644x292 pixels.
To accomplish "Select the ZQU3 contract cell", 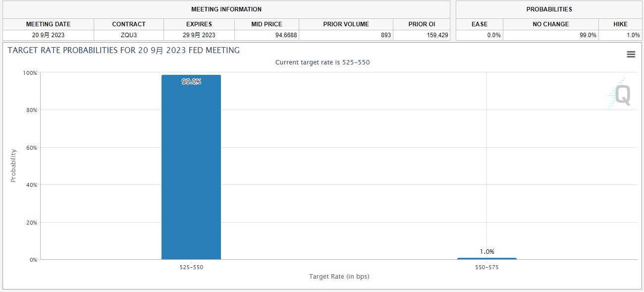I will point(129,35).
